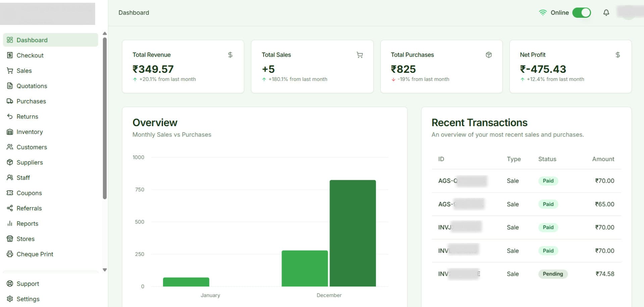Screen dimensions: 644x307
Task: Click the Referrals share icon
Action: click(x=10, y=208)
